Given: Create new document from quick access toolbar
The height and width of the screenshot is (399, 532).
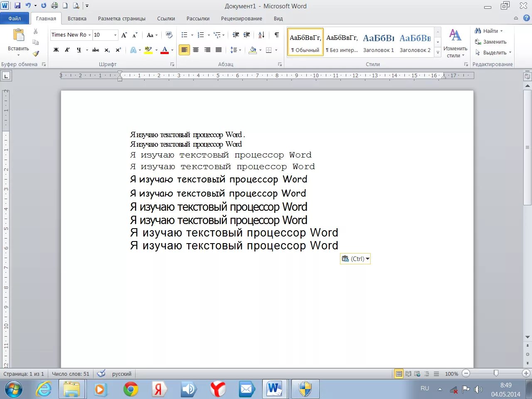Looking at the screenshot, I should point(65,6).
